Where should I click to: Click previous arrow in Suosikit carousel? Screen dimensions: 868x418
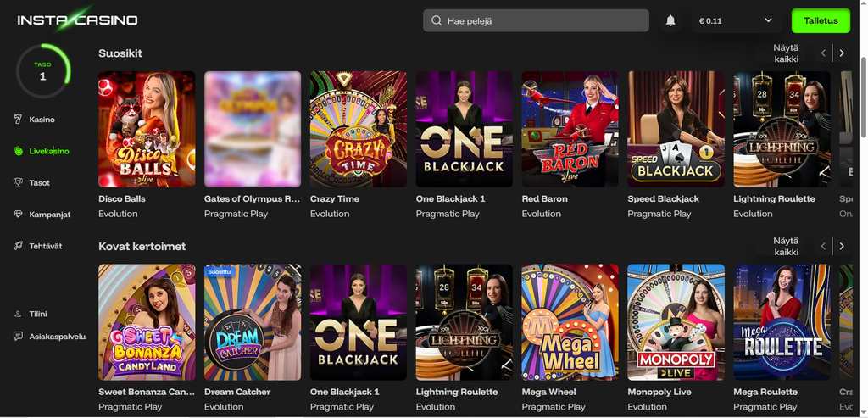(x=823, y=53)
